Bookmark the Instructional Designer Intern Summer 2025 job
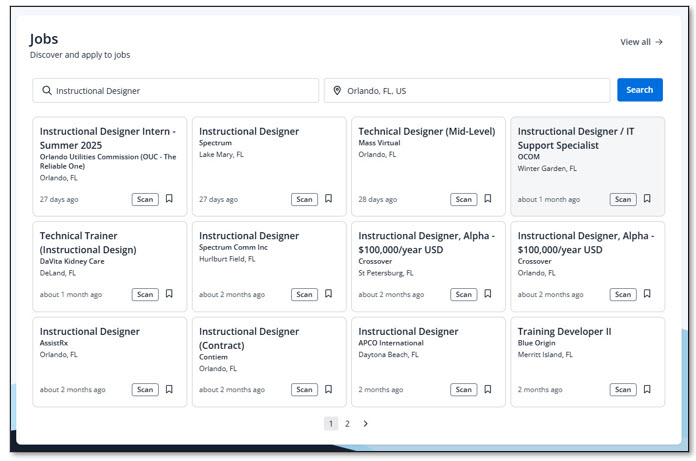The width and height of the screenshot is (696, 461). (x=169, y=198)
